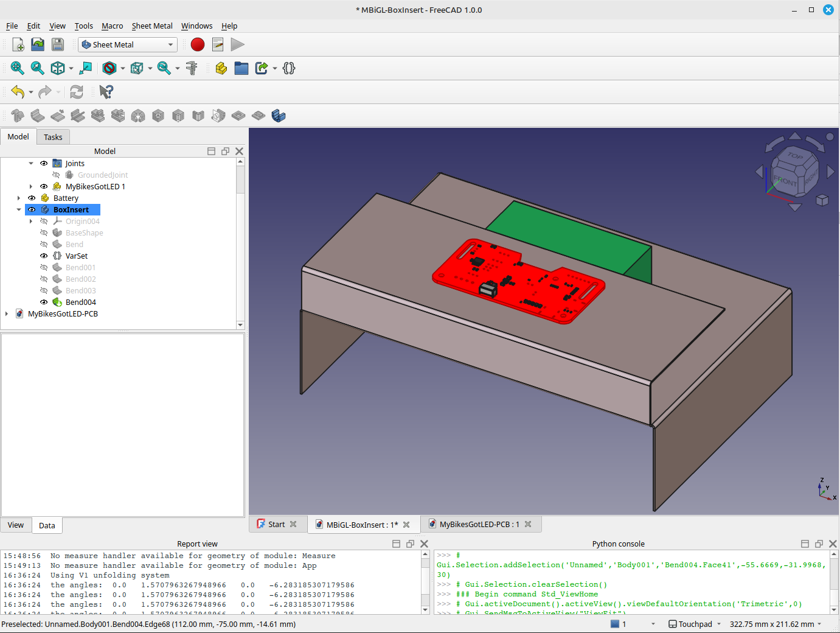The width and height of the screenshot is (840, 633).
Task: Hide the BoxInsert body via its eye icon
Action: click(x=31, y=209)
